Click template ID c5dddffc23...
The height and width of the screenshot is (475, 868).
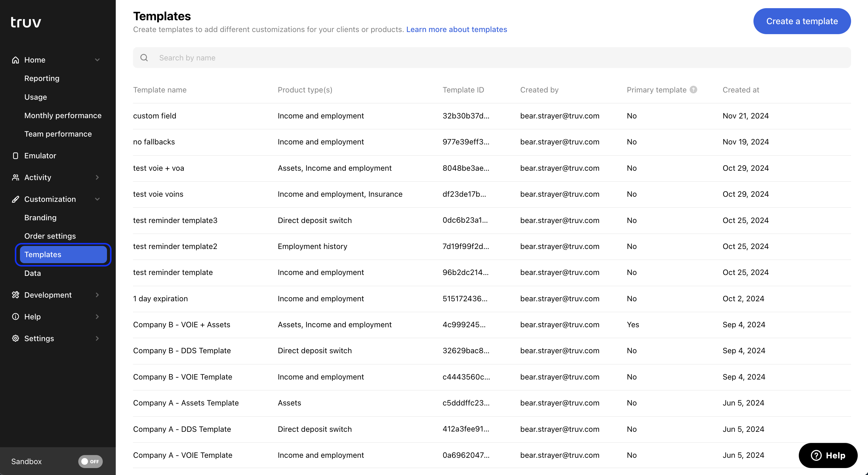(466, 403)
